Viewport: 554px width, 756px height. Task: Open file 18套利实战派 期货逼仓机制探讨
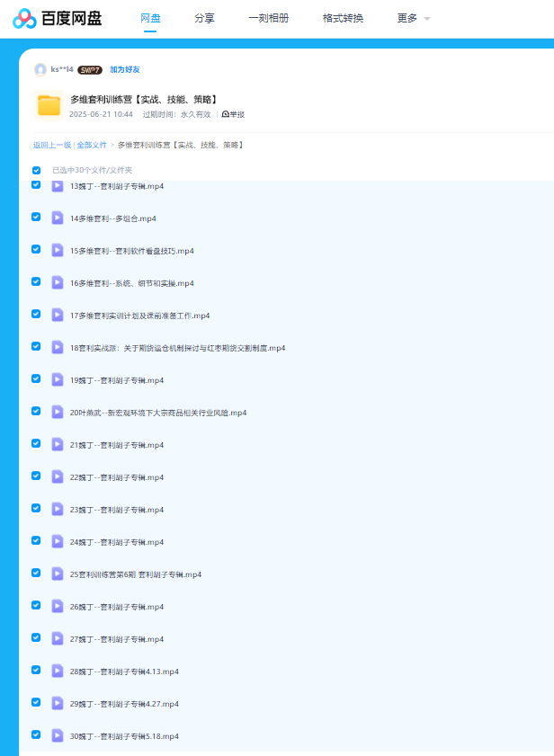pyautogui.click(x=177, y=348)
